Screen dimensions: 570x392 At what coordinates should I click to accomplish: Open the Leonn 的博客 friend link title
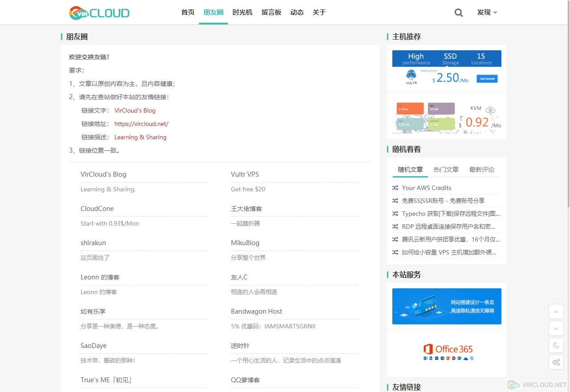100,277
